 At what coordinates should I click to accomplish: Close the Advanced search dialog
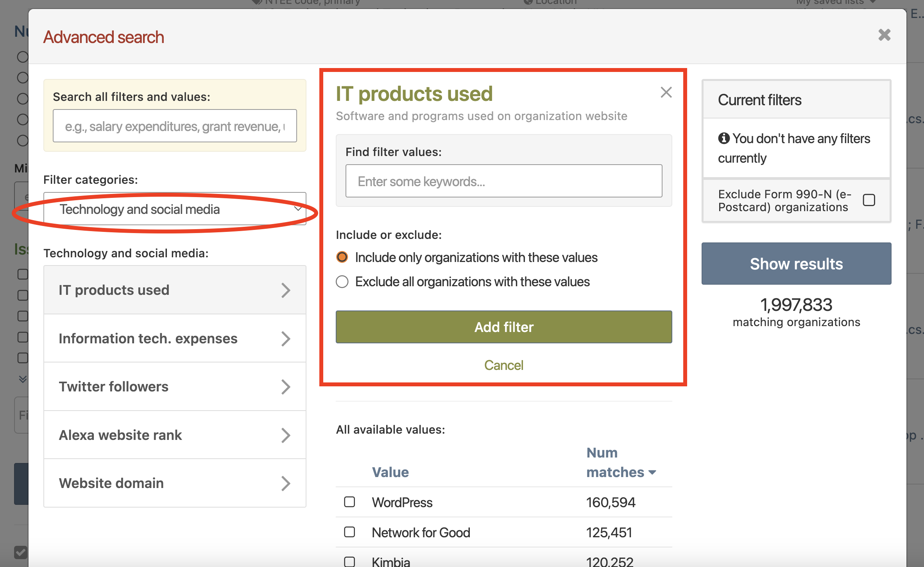[884, 35]
